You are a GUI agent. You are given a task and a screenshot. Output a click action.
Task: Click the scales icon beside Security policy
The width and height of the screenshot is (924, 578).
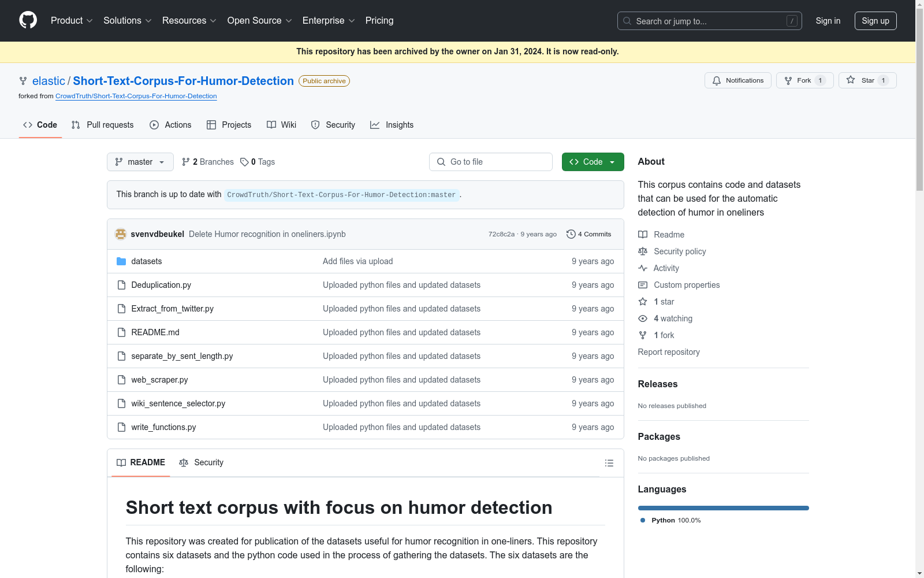coord(643,251)
